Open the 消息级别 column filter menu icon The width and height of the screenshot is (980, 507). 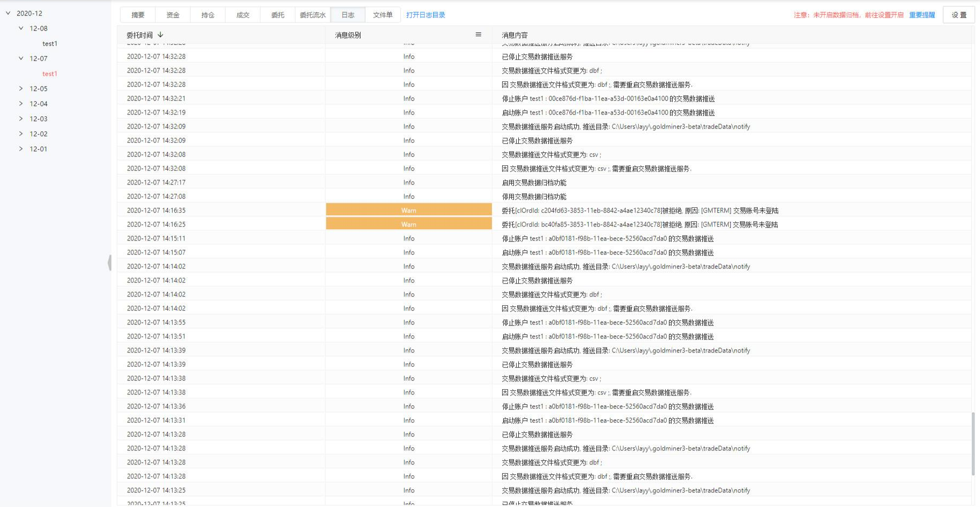(478, 34)
